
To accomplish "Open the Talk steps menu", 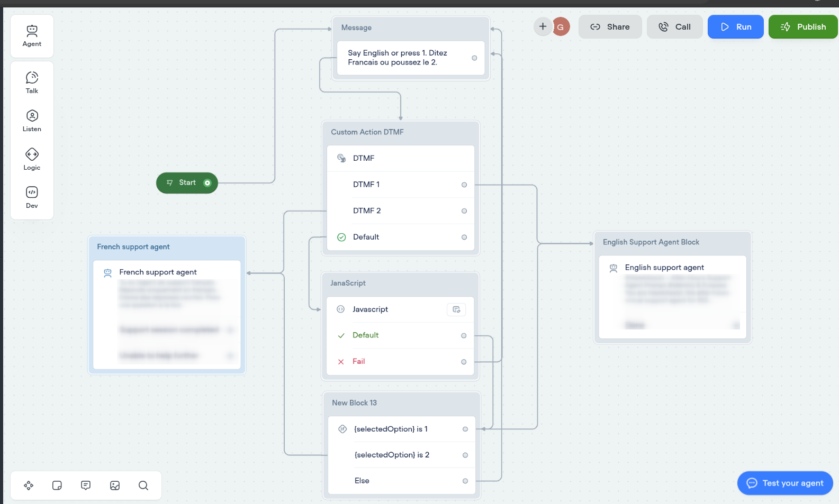I will coord(32,83).
